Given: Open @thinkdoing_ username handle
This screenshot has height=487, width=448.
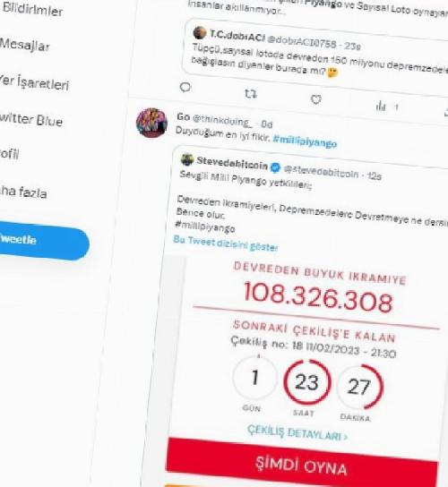Looking at the screenshot, I should click(222, 121).
